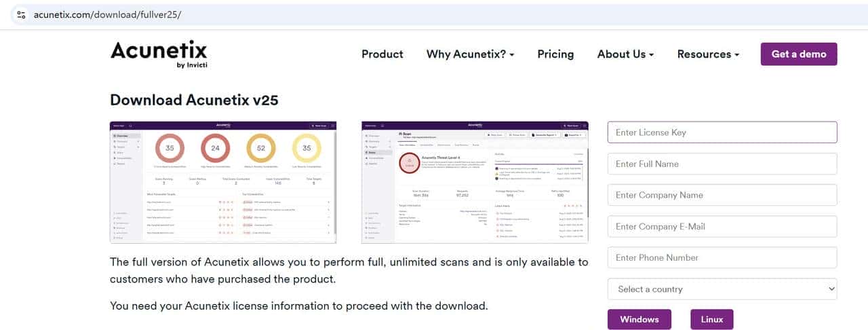Expand the Why Acunetix? dropdown
The image size is (868, 330).
pyautogui.click(x=470, y=54)
